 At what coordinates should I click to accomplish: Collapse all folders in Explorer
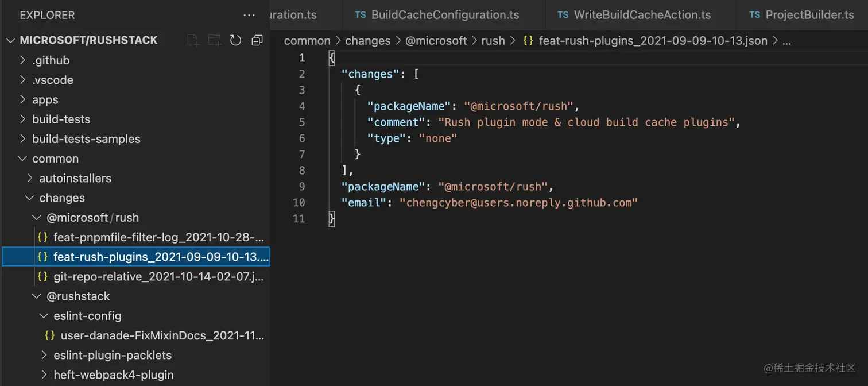pyautogui.click(x=257, y=40)
